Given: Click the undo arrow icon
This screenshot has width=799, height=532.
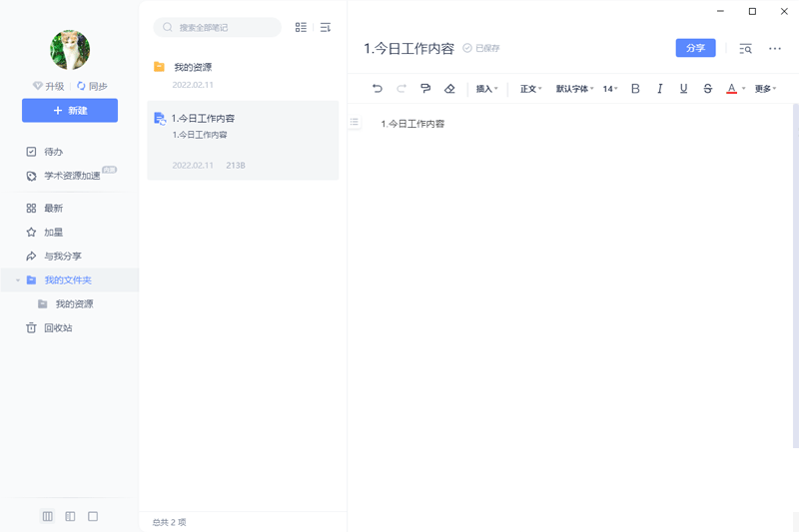Looking at the screenshot, I should click(x=377, y=89).
